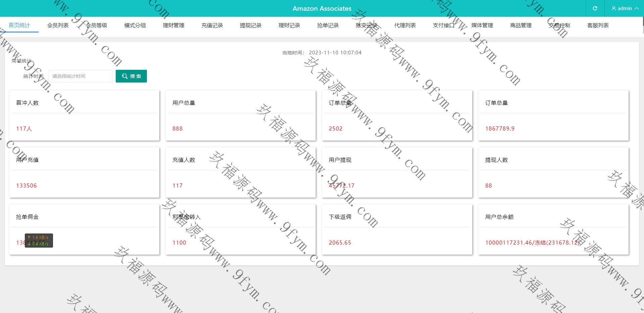Go to 模式分组 tab

(x=135, y=25)
